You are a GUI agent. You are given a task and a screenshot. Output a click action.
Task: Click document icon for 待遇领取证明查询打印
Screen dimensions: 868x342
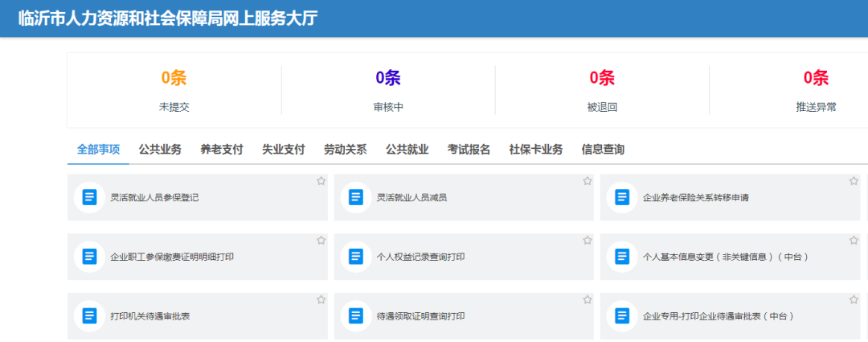click(x=356, y=316)
